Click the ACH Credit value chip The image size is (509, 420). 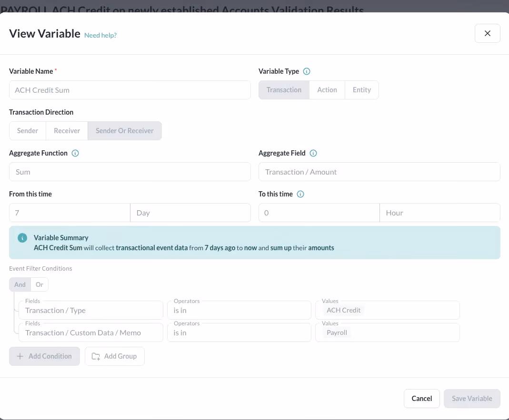(343, 310)
